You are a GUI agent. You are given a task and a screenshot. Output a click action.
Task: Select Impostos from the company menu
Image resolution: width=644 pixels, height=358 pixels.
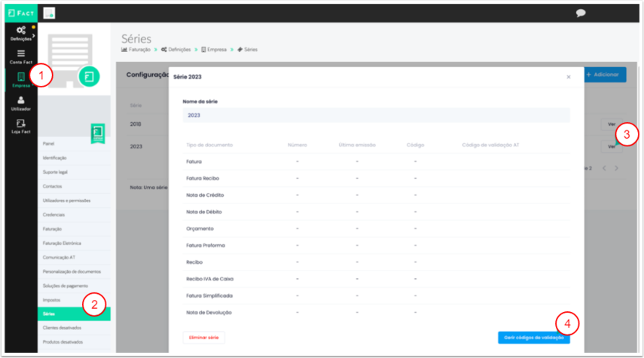[53, 300]
